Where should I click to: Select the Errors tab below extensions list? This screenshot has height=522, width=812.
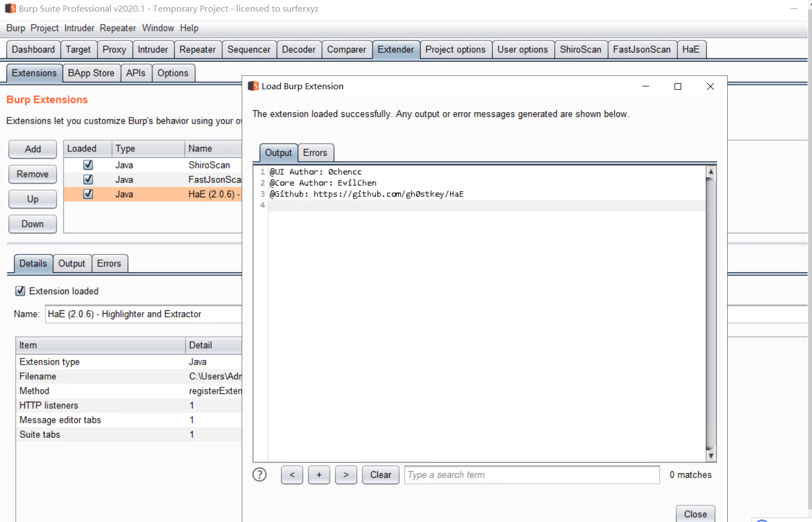pos(109,264)
